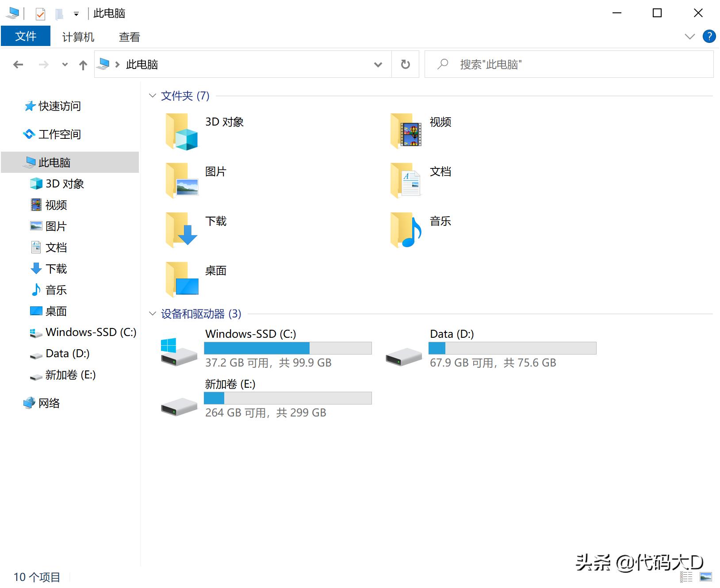Open the customize quick access toolbar dropdown
Screen dimensions: 720x588
coord(76,14)
